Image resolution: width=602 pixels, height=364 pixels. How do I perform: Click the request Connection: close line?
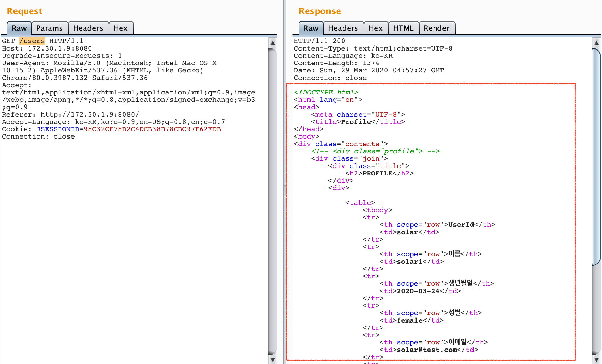coord(38,137)
